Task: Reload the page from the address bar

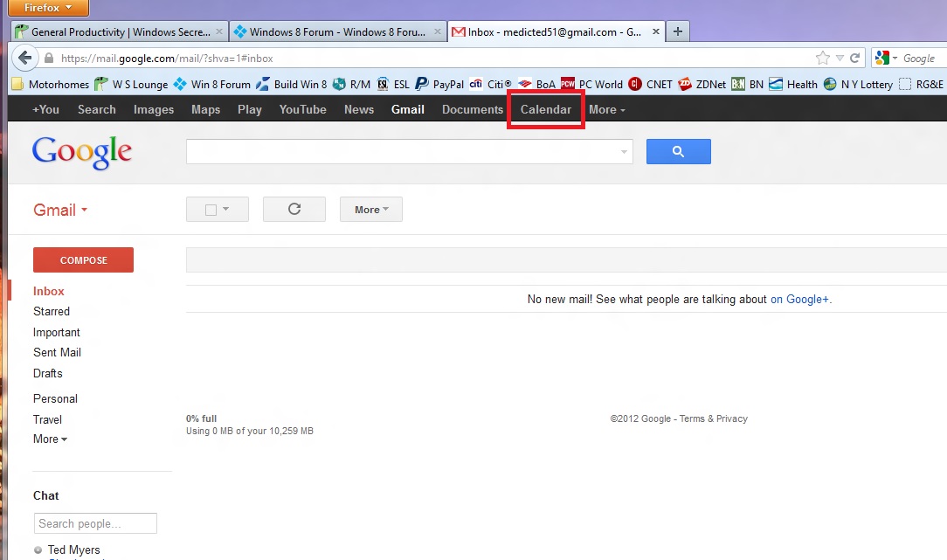Action: (x=854, y=58)
